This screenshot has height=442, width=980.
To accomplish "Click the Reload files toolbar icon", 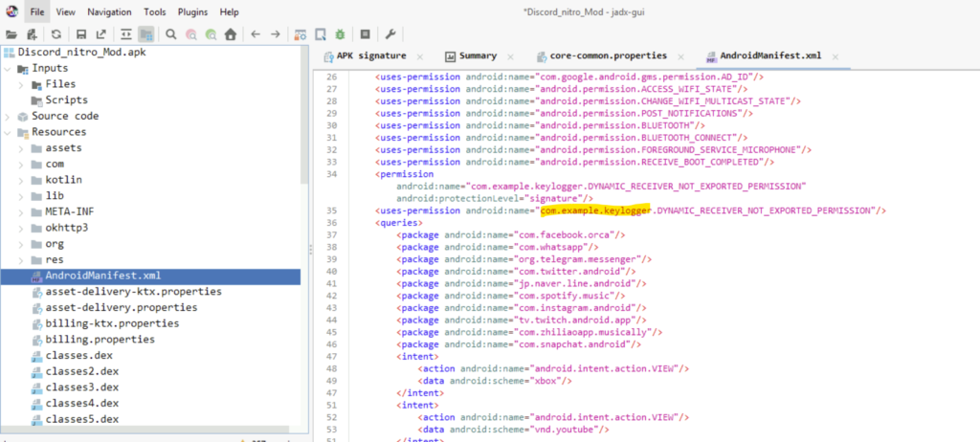I will point(56,34).
